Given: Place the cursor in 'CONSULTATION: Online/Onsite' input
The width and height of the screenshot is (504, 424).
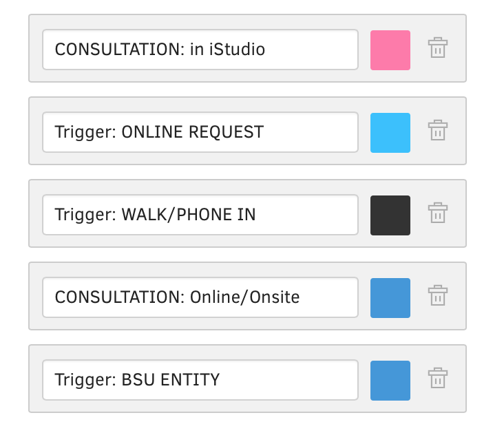Looking at the screenshot, I should coord(200,297).
